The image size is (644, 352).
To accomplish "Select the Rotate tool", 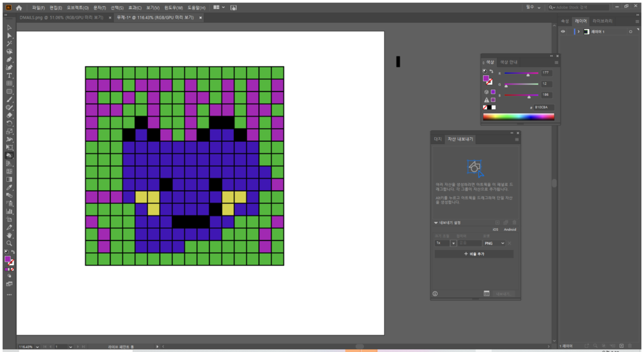I will pyautogui.click(x=9, y=123).
